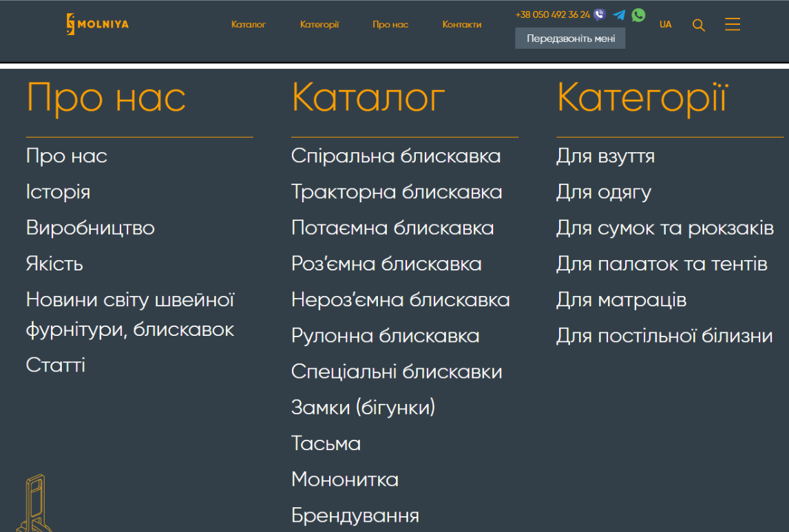Open the Контакти navigation item

coord(461,24)
